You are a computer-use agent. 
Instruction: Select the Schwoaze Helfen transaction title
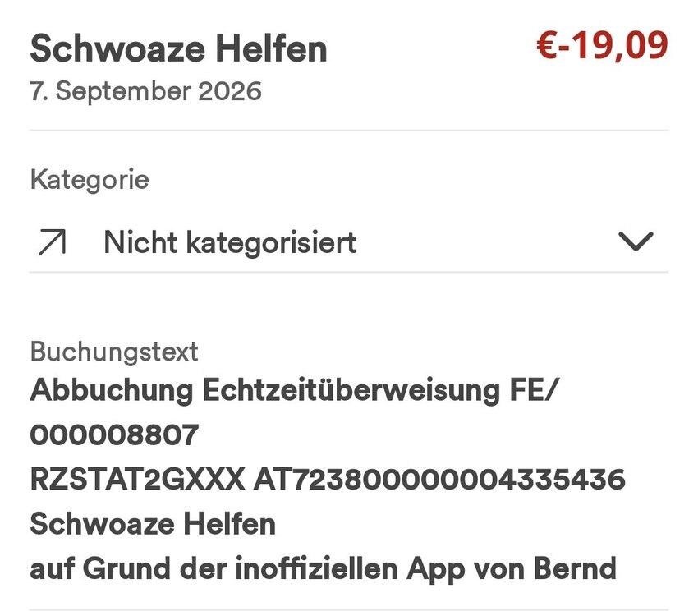(178, 49)
